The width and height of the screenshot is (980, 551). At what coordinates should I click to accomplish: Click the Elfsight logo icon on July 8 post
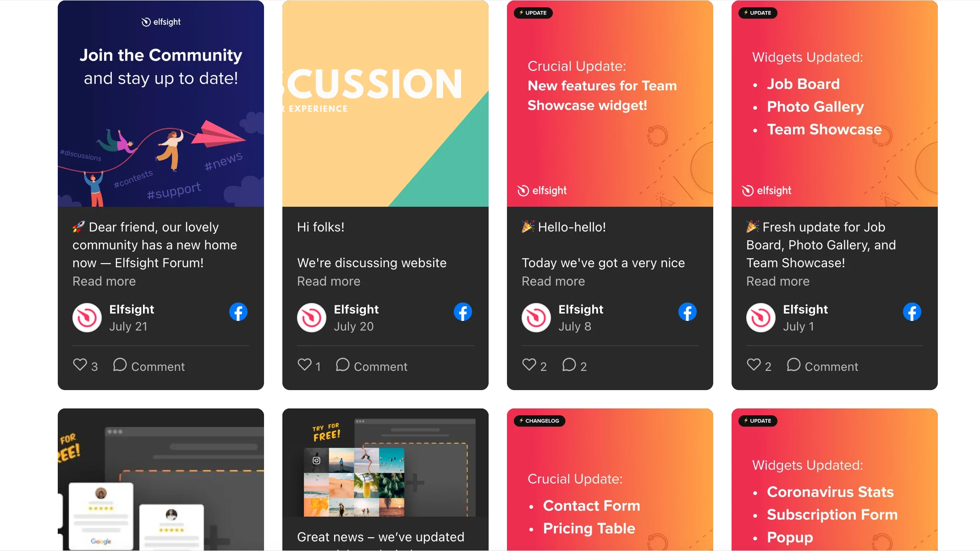click(535, 317)
